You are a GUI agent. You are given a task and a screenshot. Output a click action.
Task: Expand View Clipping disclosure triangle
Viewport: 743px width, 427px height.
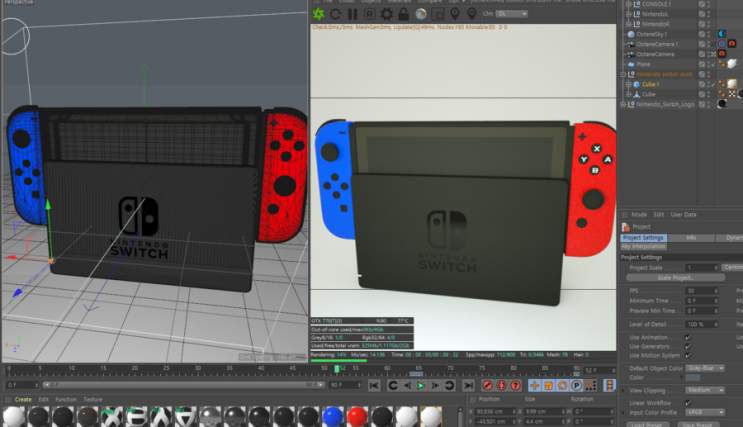(624, 391)
